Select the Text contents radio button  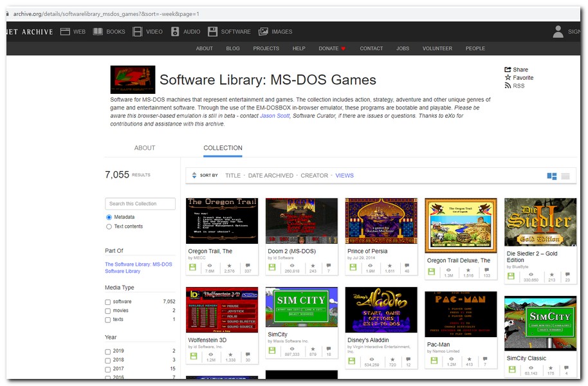[x=109, y=226]
